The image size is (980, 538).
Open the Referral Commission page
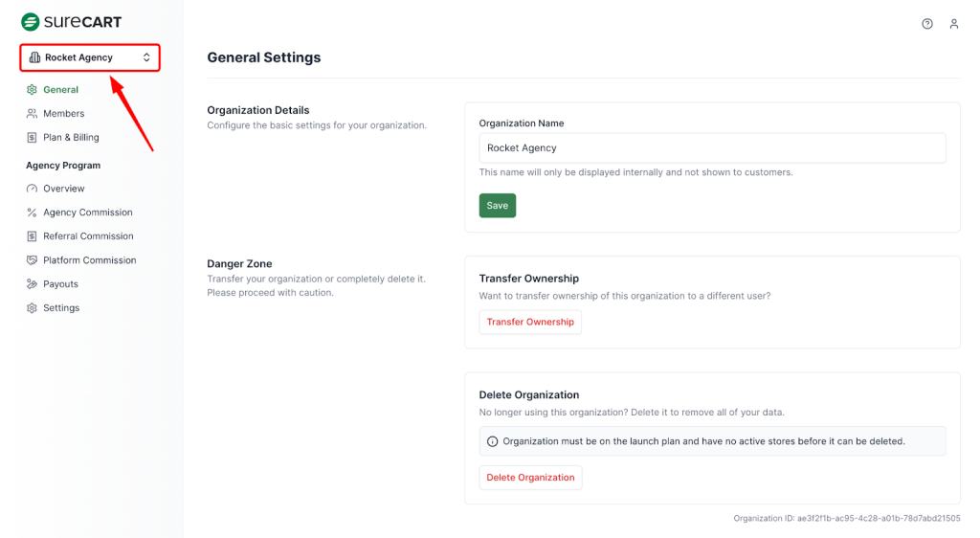point(88,236)
